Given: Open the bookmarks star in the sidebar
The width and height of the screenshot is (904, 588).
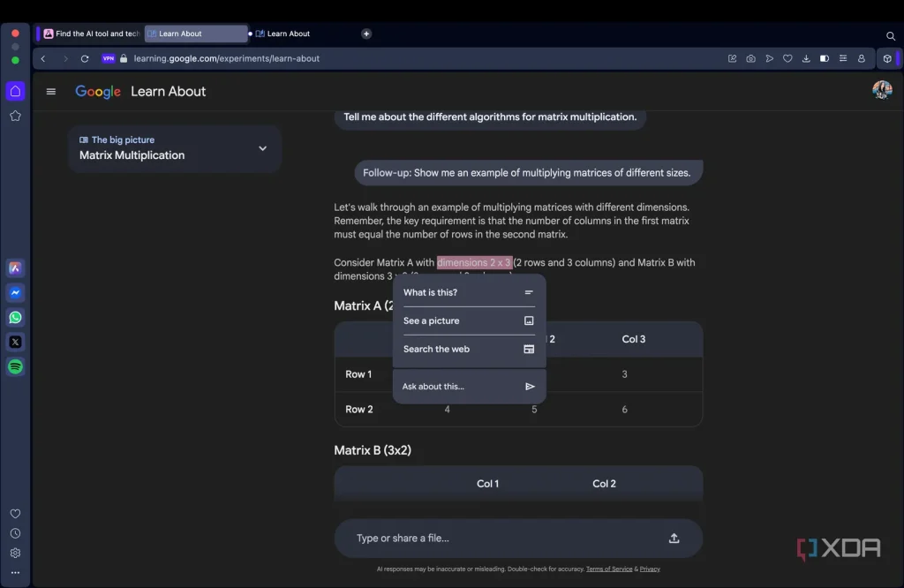Looking at the screenshot, I should click(16, 116).
